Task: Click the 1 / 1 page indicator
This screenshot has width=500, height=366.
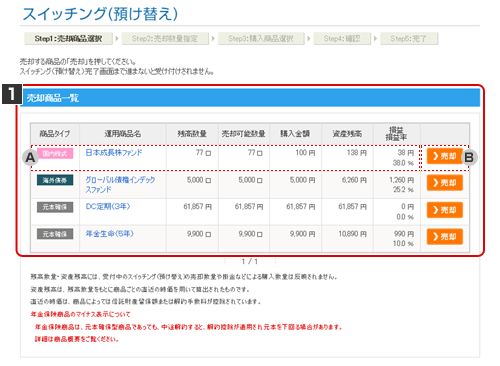Action: 250,262
